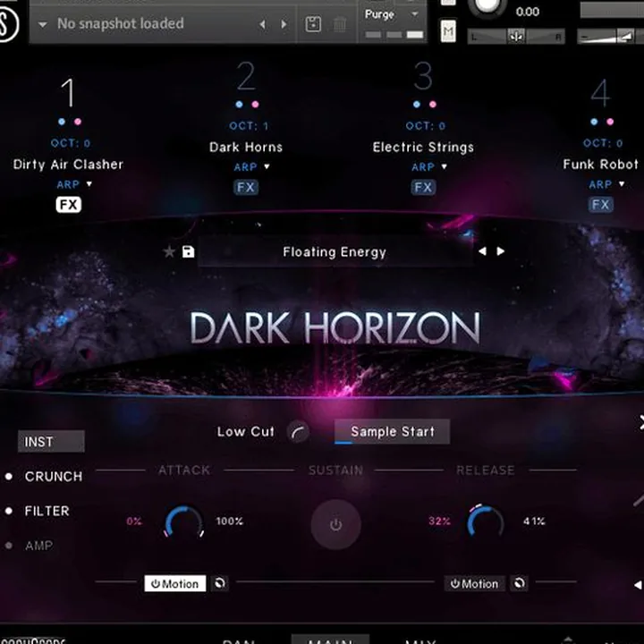The height and width of the screenshot is (644, 644).
Task: Click the Attack motion reset icon
Action: click(x=220, y=583)
